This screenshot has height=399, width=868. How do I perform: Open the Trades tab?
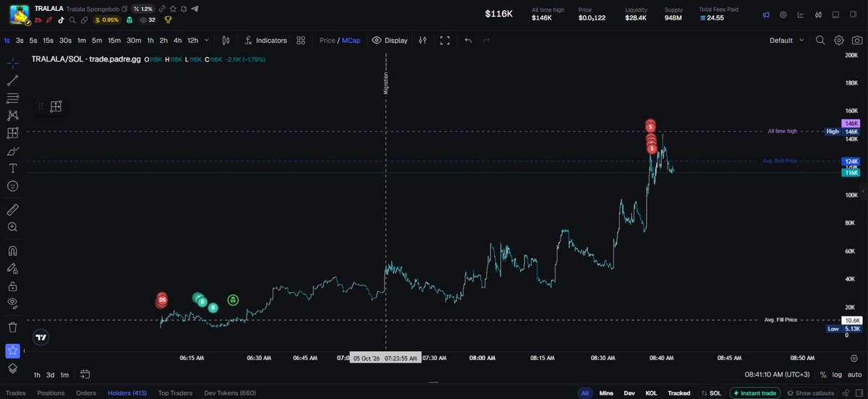point(15,393)
